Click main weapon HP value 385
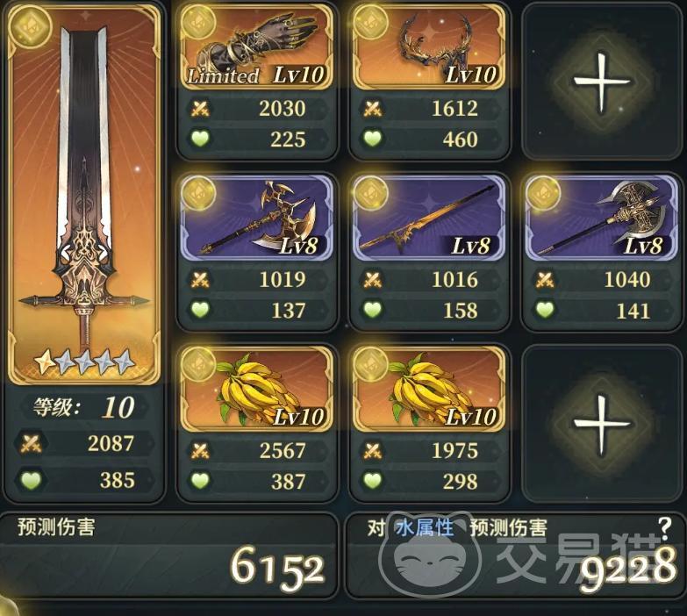Image resolution: width=687 pixels, height=616 pixels. click(117, 480)
